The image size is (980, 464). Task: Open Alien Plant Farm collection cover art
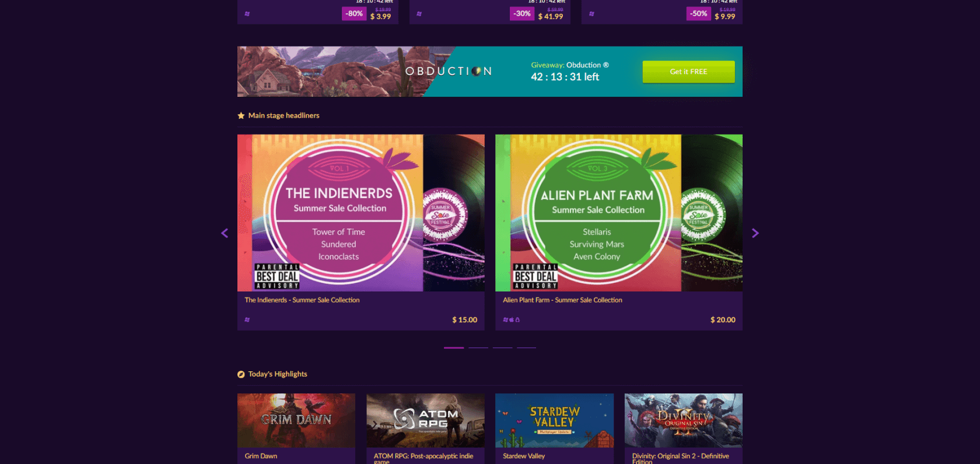[619, 213]
